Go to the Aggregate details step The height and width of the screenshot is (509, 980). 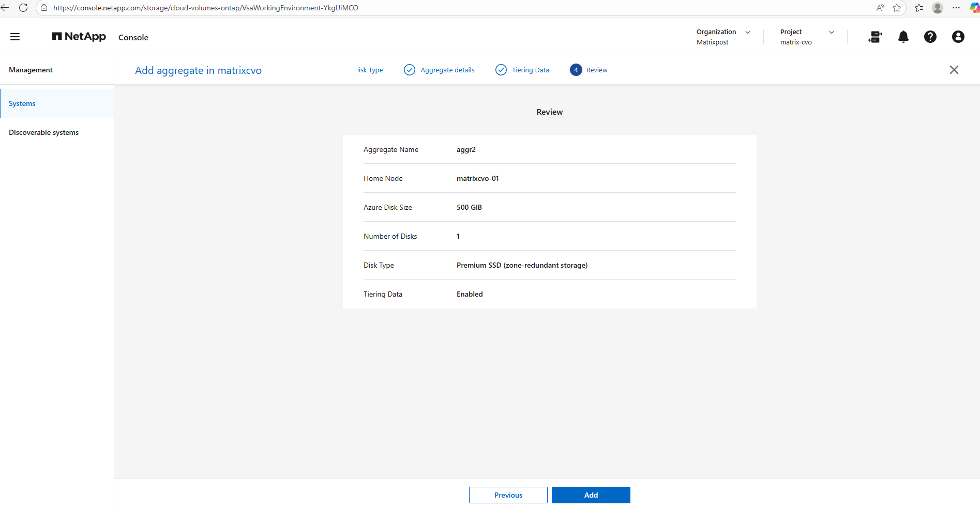click(447, 70)
